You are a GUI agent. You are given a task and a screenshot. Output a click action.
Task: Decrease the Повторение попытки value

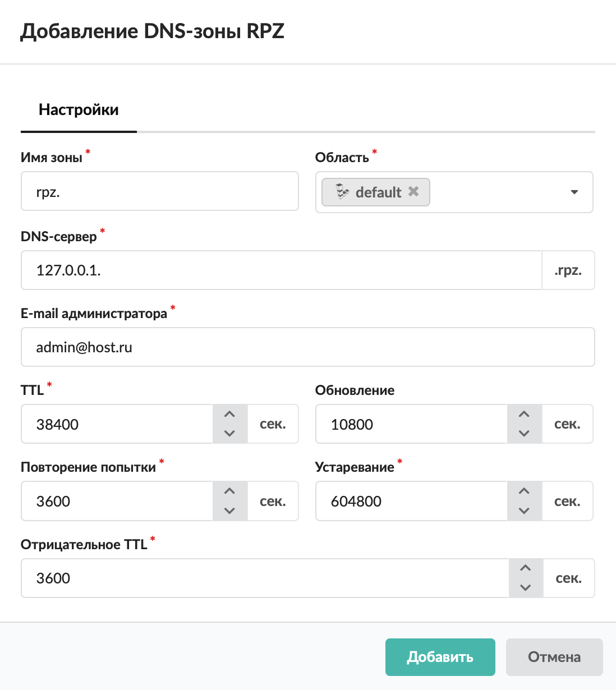229,510
